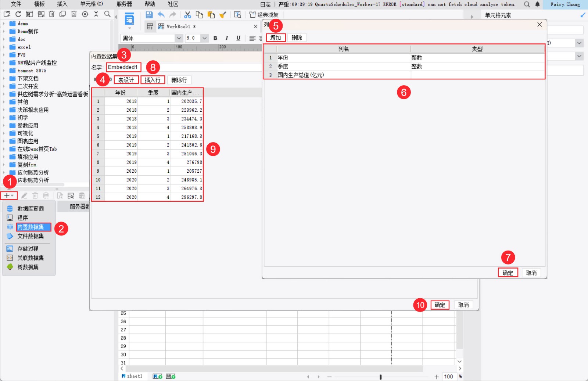Click the 删除行 button
Image resolution: width=588 pixels, height=381 pixels.
179,80
